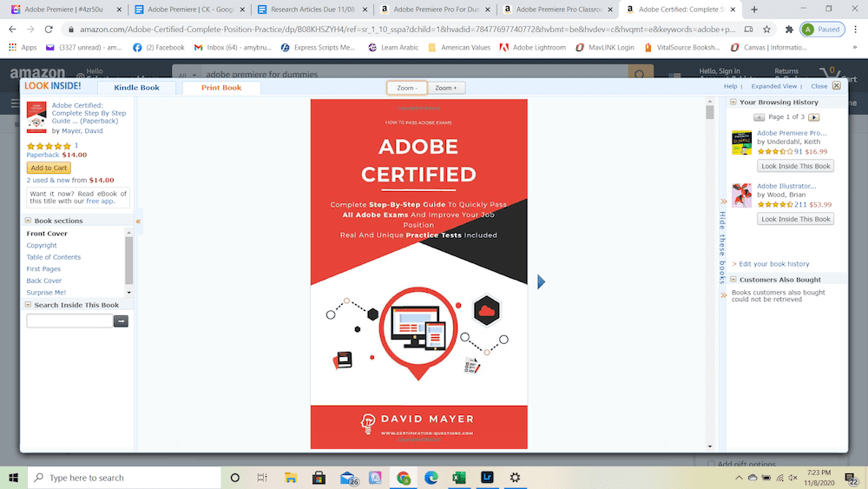
Task: Close the Look Inside overlay X
Action: (837, 86)
